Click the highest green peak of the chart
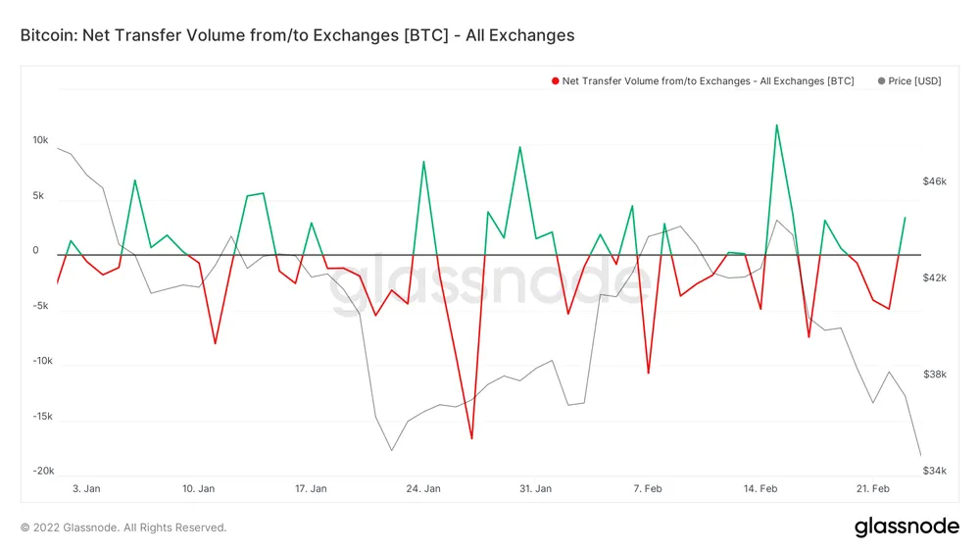This screenshot has height=552, width=980. (x=777, y=125)
